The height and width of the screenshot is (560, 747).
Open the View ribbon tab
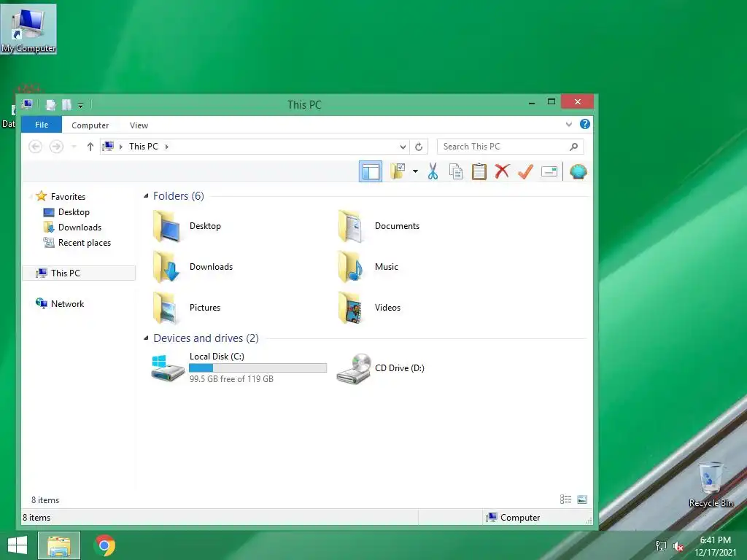139,125
